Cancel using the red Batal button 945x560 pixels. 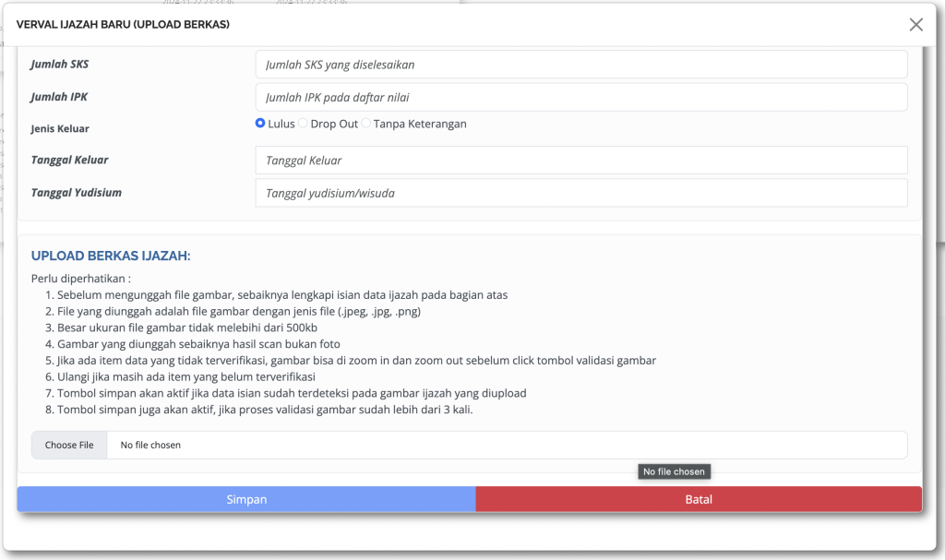pyautogui.click(x=699, y=499)
